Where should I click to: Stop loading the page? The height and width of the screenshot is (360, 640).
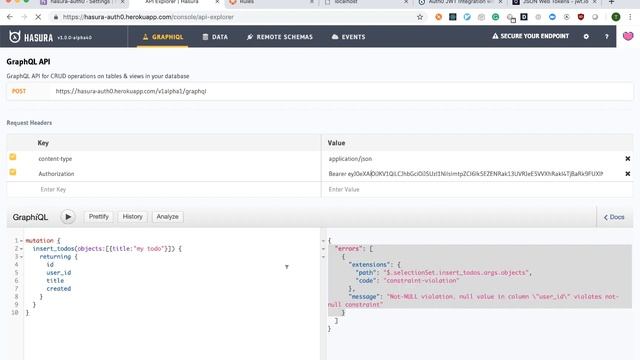click(38, 17)
